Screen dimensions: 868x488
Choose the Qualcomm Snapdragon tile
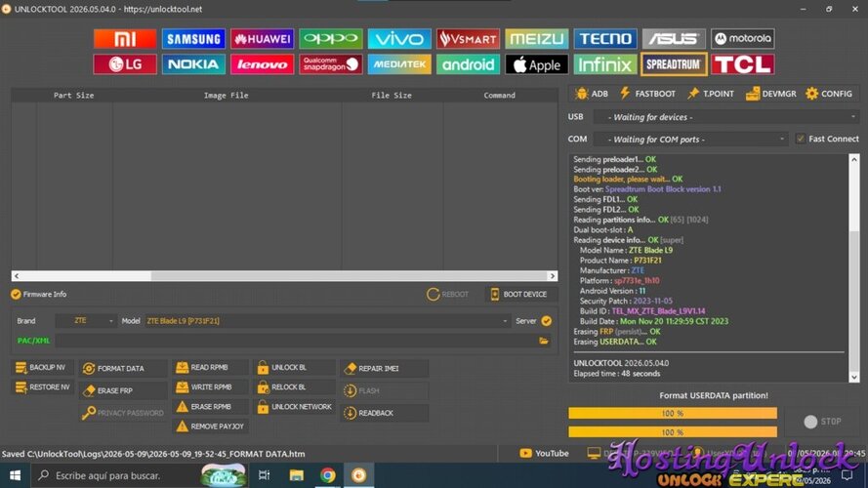(330, 64)
